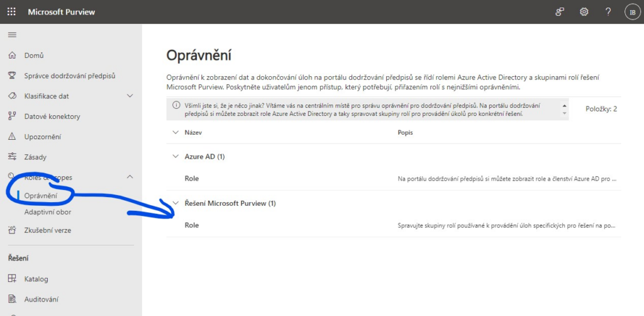Click the Položky: 2 count text
644x316 pixels.
[601, 109]
